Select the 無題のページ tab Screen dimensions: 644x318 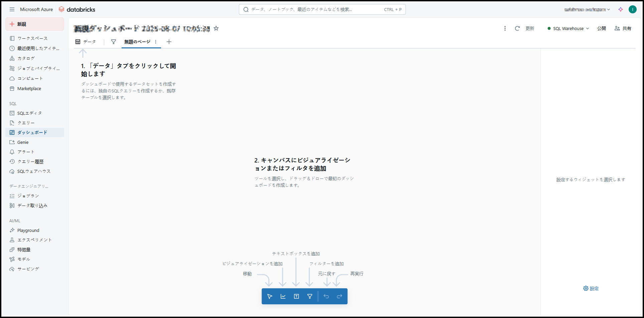(137, 42)
